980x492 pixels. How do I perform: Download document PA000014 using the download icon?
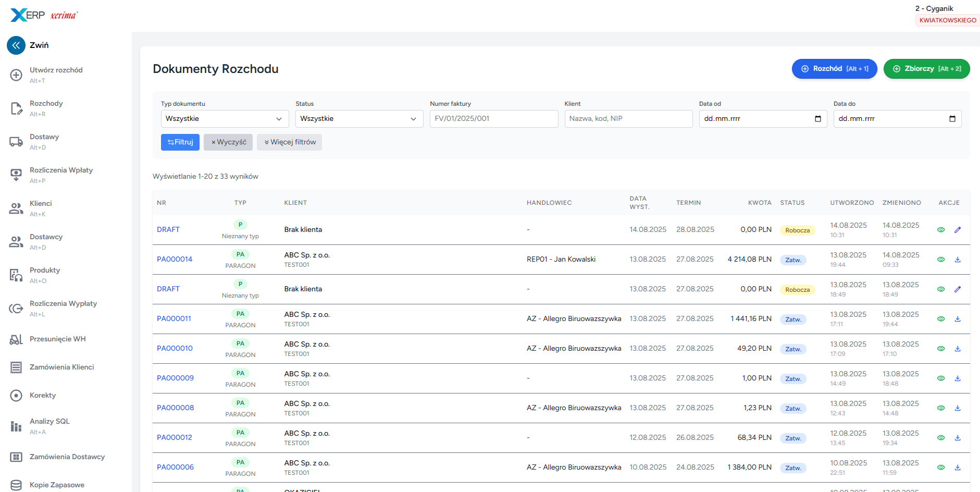coord(958,259)
